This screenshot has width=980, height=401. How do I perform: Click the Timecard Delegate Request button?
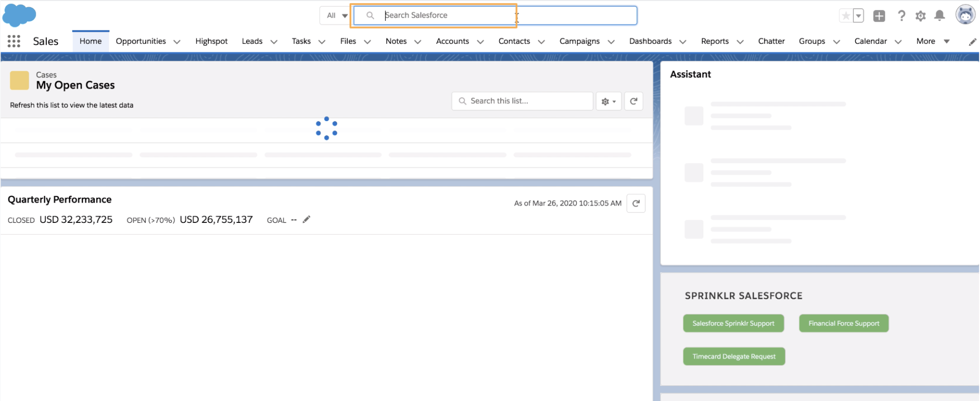click(x=733, y=357)
